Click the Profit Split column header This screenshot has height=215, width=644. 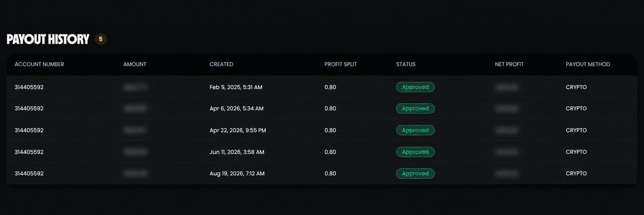coord(341,64)
